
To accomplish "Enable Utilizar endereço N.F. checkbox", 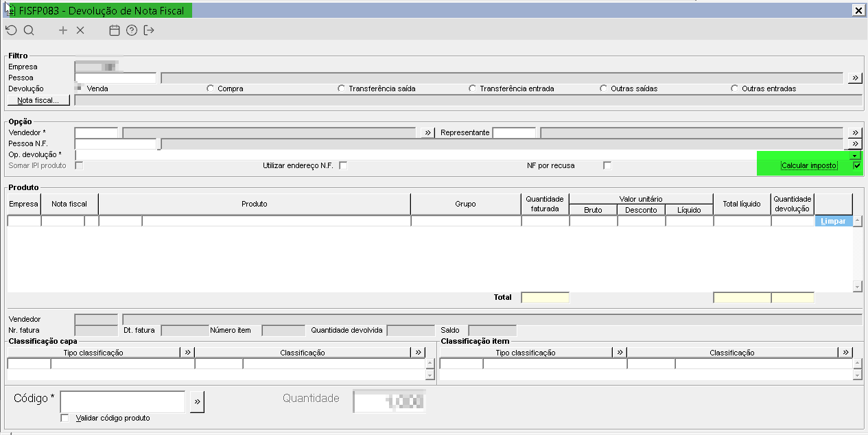I will click(343, 165).
